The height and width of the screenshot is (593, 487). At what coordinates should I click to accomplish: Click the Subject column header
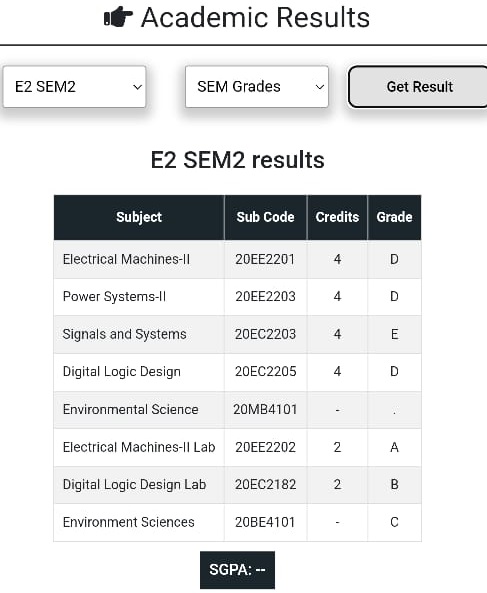click(139, 217)
